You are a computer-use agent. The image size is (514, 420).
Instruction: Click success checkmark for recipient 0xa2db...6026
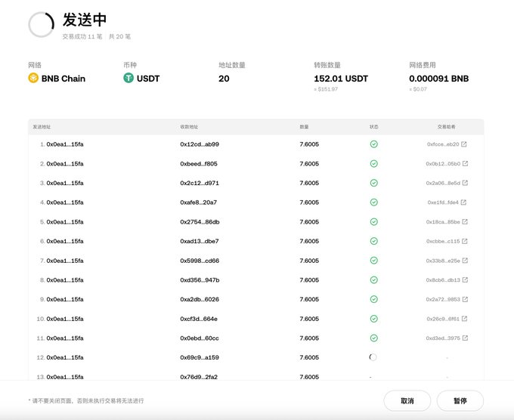point(373,299)
